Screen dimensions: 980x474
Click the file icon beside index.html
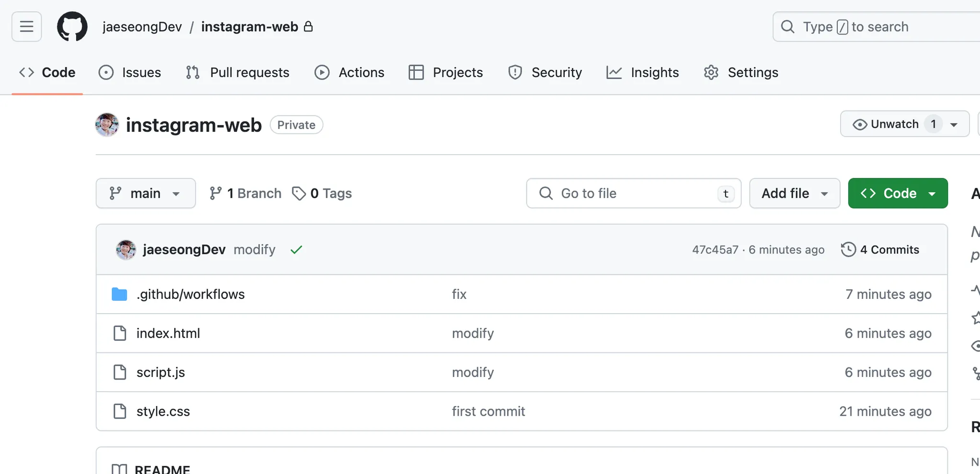120,333
